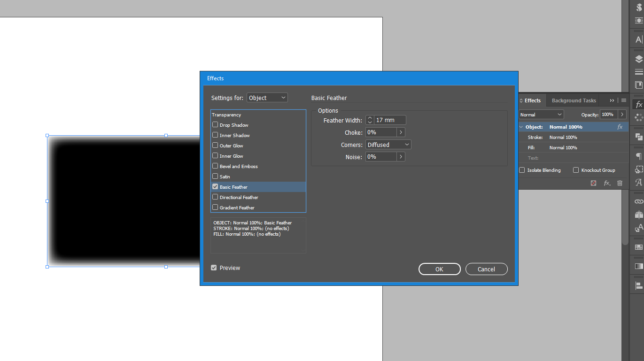Open the table grid panel icon in dock

coord(639,247)
